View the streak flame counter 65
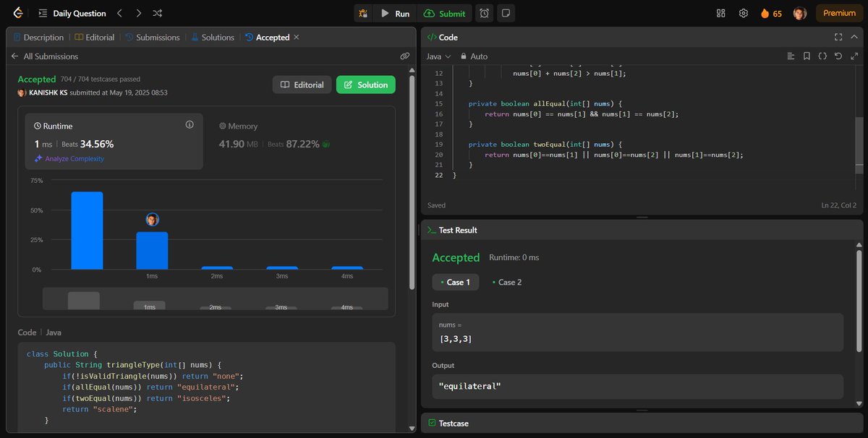 (771, 13)
